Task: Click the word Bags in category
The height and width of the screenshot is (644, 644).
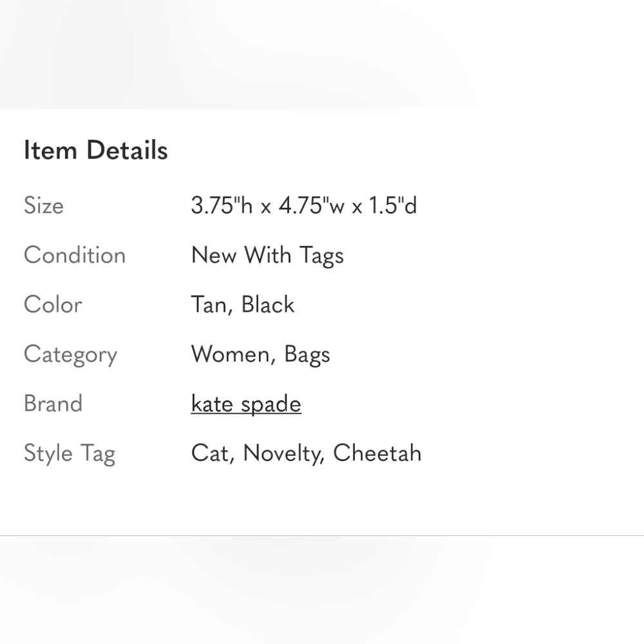Action: pos(307,355)
